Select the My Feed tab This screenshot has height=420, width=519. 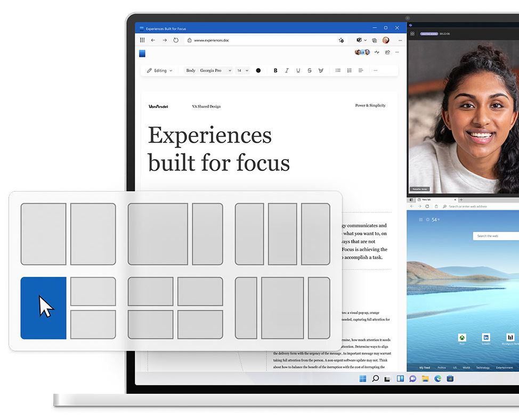tap(425, 368)
